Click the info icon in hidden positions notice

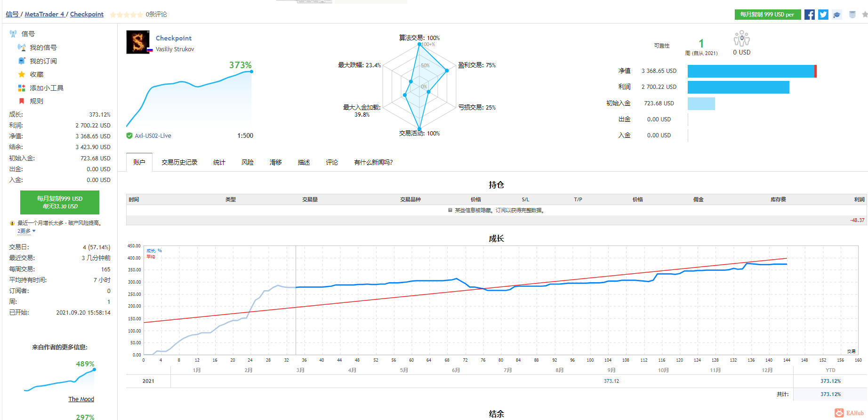point(450,210)
